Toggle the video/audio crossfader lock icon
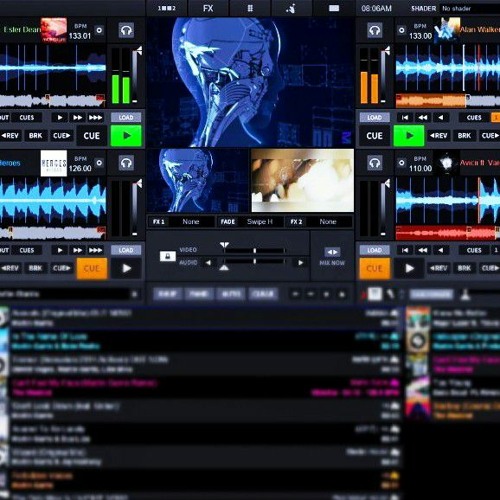 click(x=168, y=256)
